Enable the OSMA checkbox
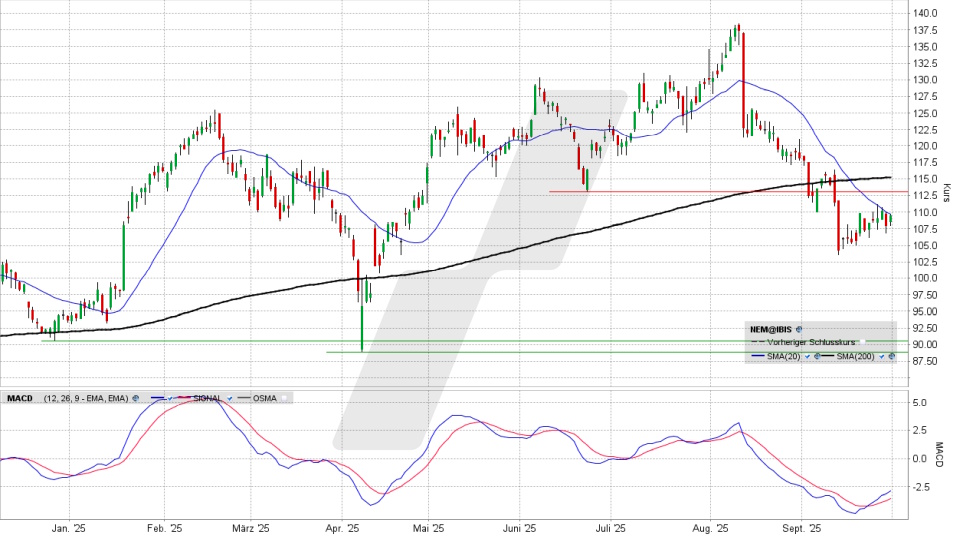Image resolution: width=960 pixels, height=540 pixels. (283, 398)
